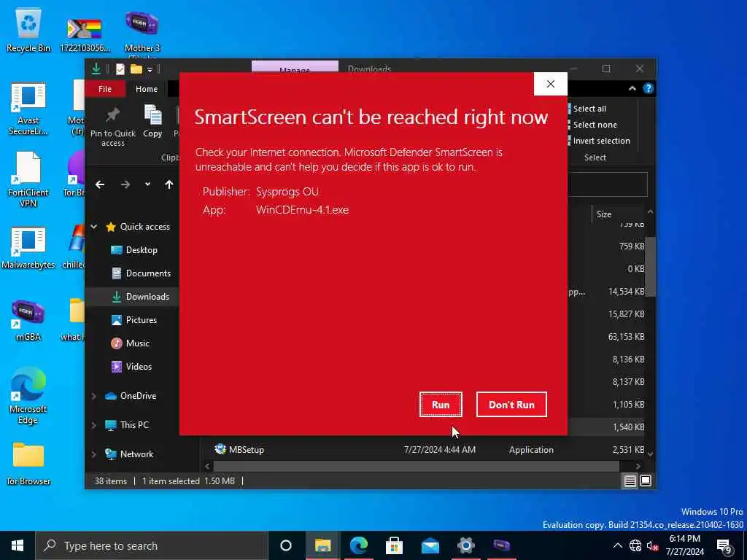Open Avast SecureLine desktop shortcut
The width and height of the screenshot is (747, 560).
pos(28,109)
